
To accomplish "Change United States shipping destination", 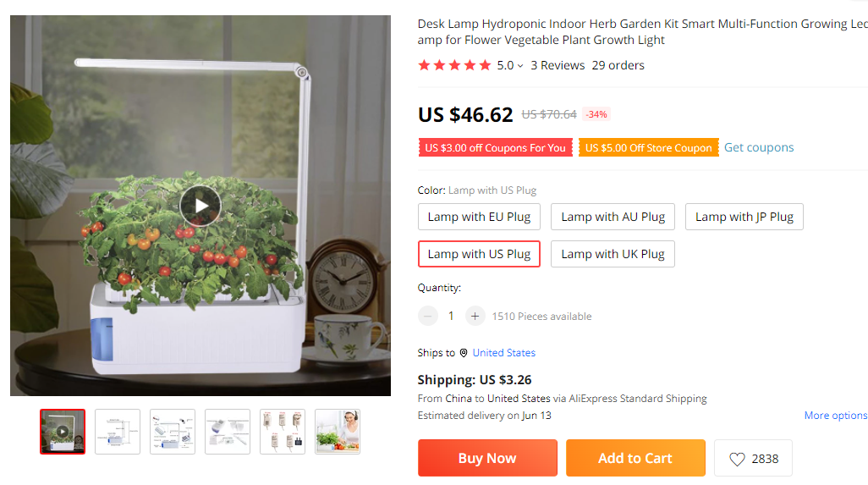I will click(x=503, y=353).
